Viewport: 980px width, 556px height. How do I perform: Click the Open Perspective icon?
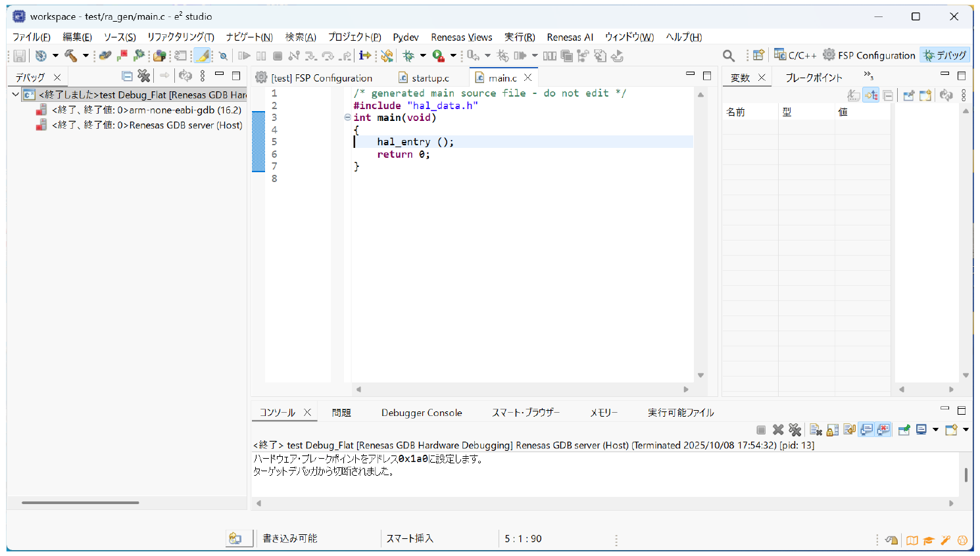coord(758,56)
